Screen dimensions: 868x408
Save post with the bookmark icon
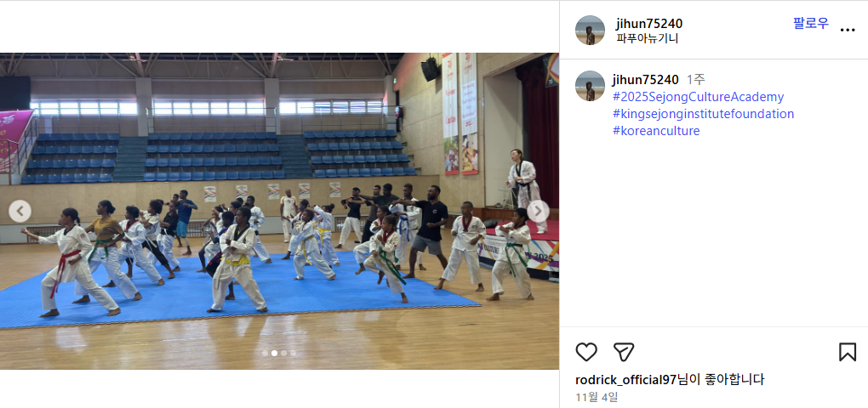848,352
